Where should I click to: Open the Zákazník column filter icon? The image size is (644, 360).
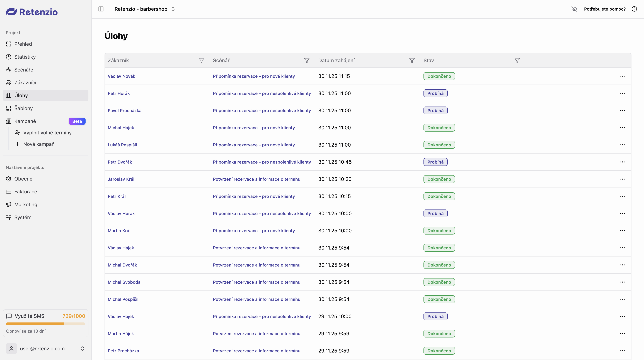[201, 60]
